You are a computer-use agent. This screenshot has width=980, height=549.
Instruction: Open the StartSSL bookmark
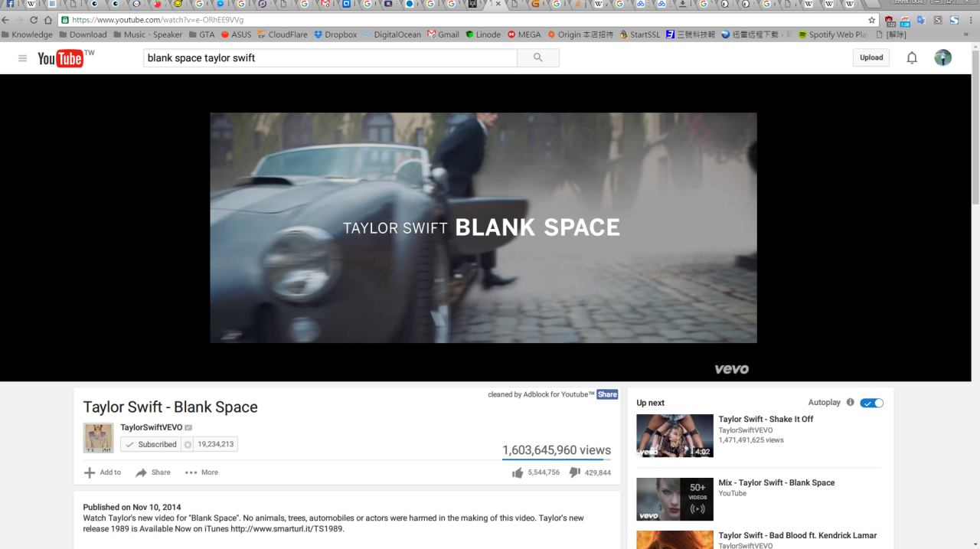click(x=639, y=34)
